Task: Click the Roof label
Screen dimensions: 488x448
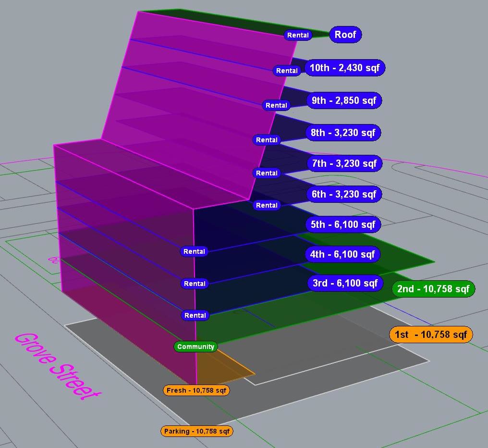Action: coord(345,35)
